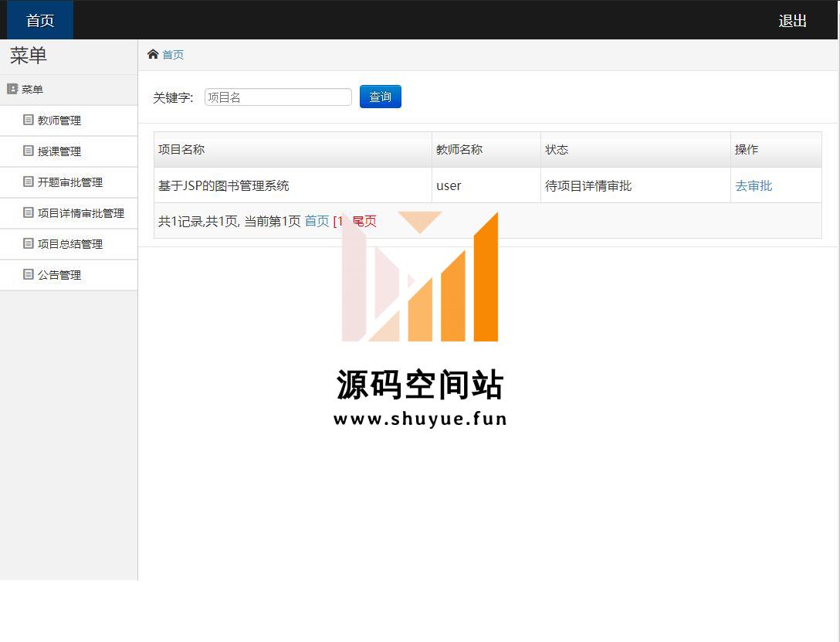840x642 pixels.
Task: Open the 首页 breadcrumb link
Action: [173, 55]
